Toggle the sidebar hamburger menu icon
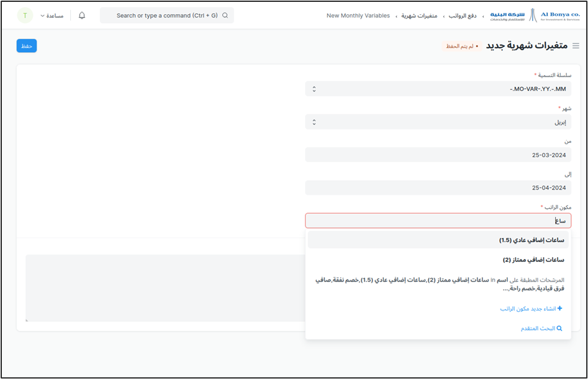 pyautogui.click(x=576, y=46)
